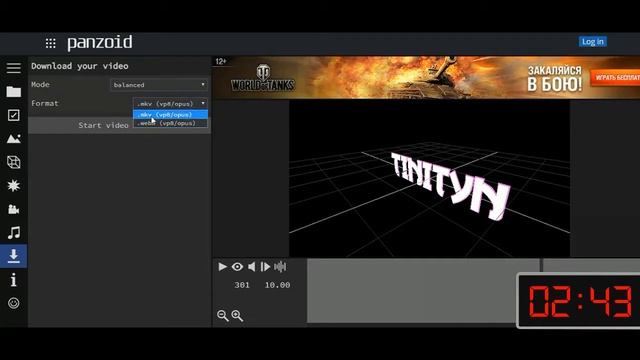The height and width of the screenshot is (360, 640).
Task: Open the hamburger menu in sidebar
Action: 13,68
